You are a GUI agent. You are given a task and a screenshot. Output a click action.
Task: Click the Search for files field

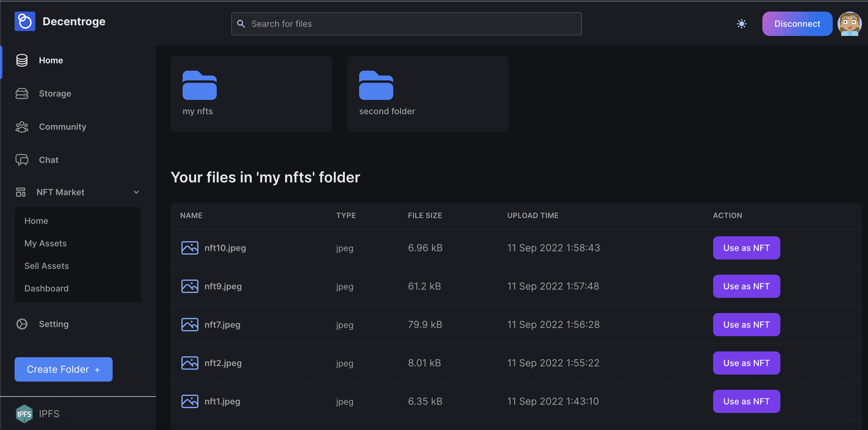click(406, 24)
